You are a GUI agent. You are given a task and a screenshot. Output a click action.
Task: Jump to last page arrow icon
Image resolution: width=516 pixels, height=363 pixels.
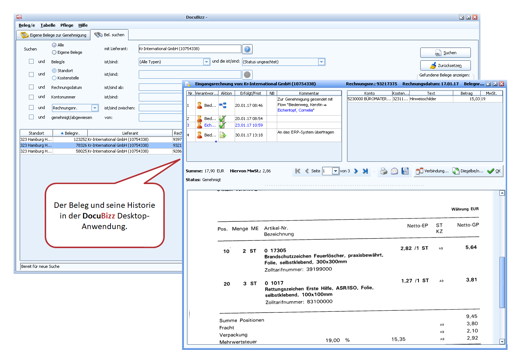pos(365,171)
